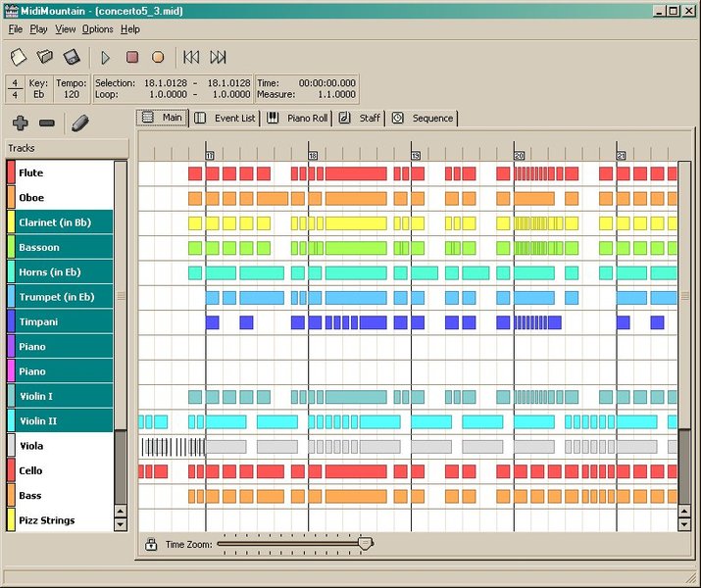Click the Tracks panel header
The width and height of the screenshot is (701, 588).
(x=67, y=148)
